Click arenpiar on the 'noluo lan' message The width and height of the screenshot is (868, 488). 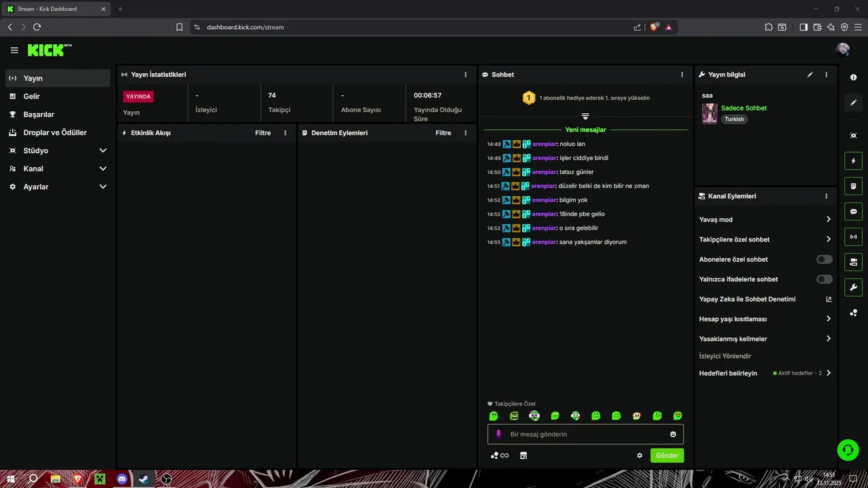click(544, 144)
